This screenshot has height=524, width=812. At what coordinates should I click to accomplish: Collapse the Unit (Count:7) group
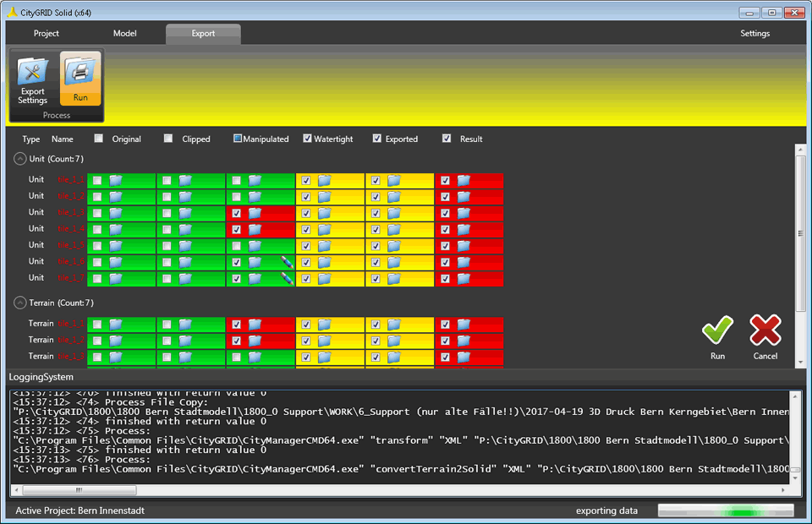pos(19,159)
